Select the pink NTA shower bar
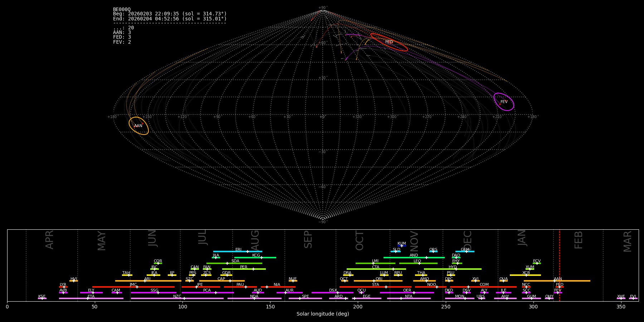Image resolution: width=644 pixels, height=322 pixels. (x=409, y=298)
